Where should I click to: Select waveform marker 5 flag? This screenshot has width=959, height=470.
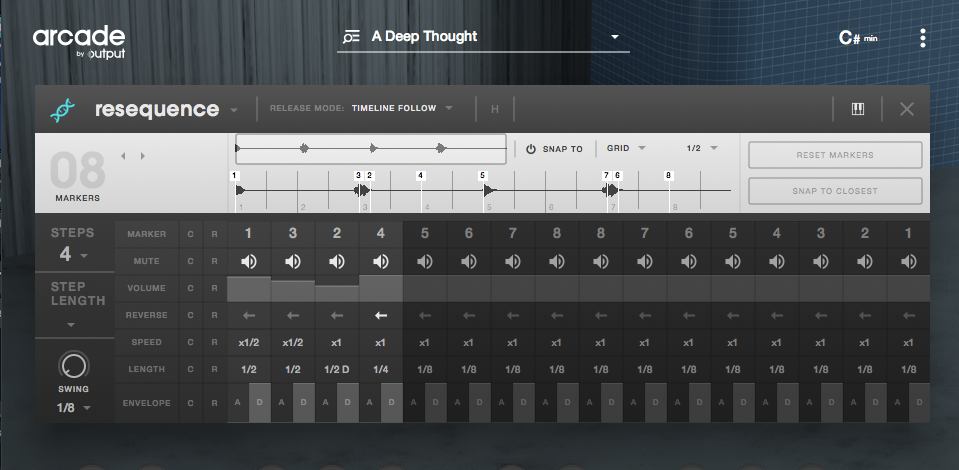coord(483,176)
